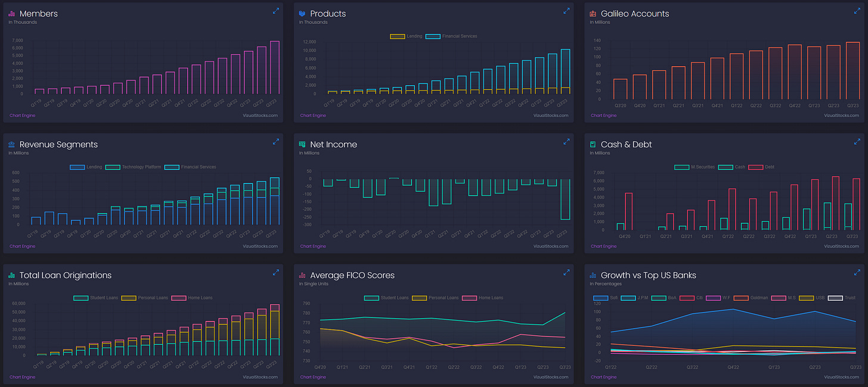Visit VizualStocks.com under Average FICO Scores chart
Viewport: 868px width, 387px height.
(550, 377)
